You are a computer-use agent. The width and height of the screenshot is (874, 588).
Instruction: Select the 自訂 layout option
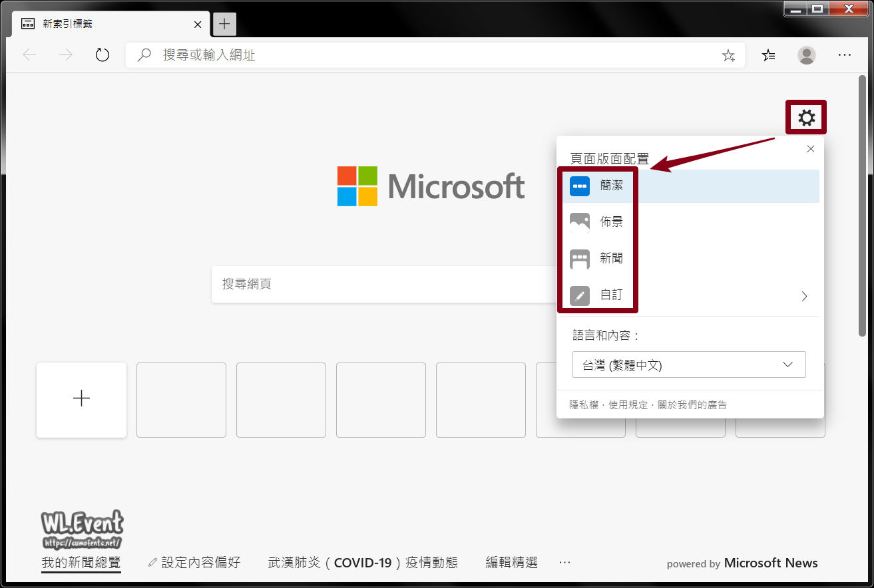(690, 295)
